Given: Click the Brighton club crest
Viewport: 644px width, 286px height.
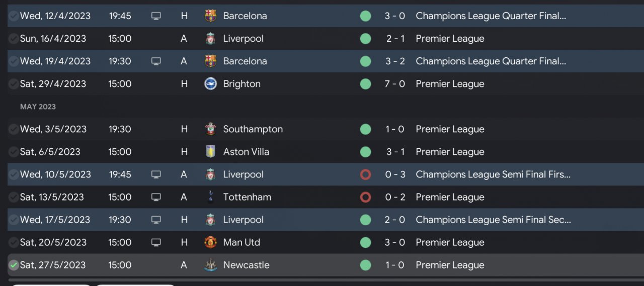Looking at the screenshot, I should pos(210,84).
